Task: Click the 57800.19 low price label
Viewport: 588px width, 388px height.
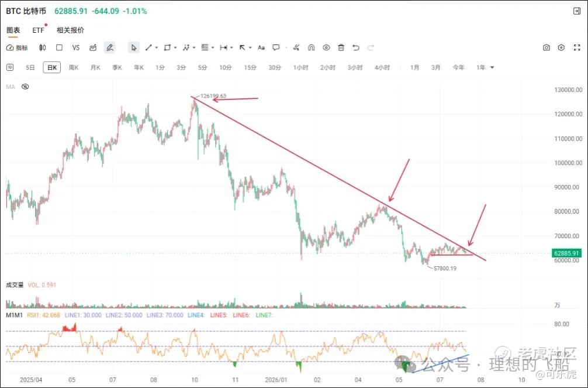Action: [x=445, y=269]
